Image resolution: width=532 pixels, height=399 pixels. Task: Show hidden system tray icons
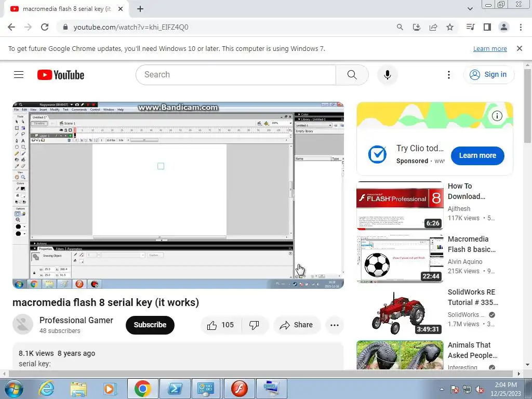click(442, 389)
